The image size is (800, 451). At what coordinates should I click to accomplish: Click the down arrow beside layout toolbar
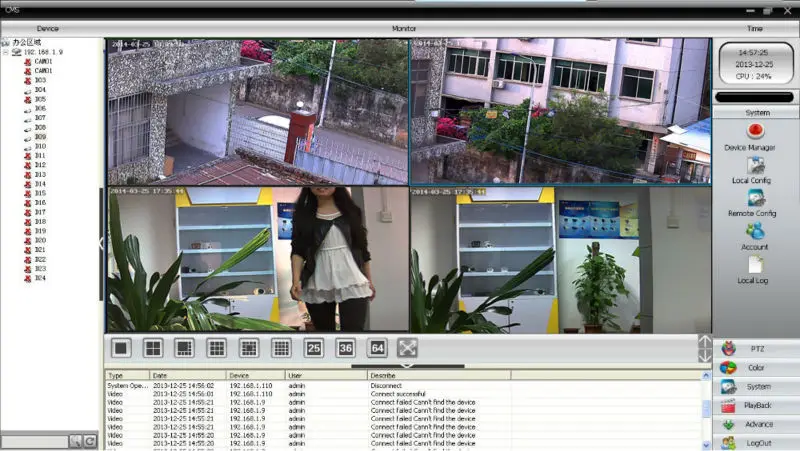705,356
